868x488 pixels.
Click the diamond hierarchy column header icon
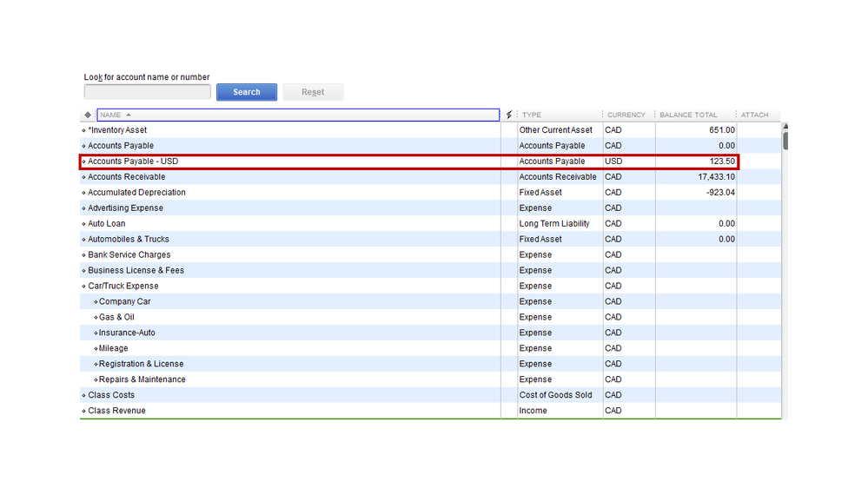tap(88, 115)
